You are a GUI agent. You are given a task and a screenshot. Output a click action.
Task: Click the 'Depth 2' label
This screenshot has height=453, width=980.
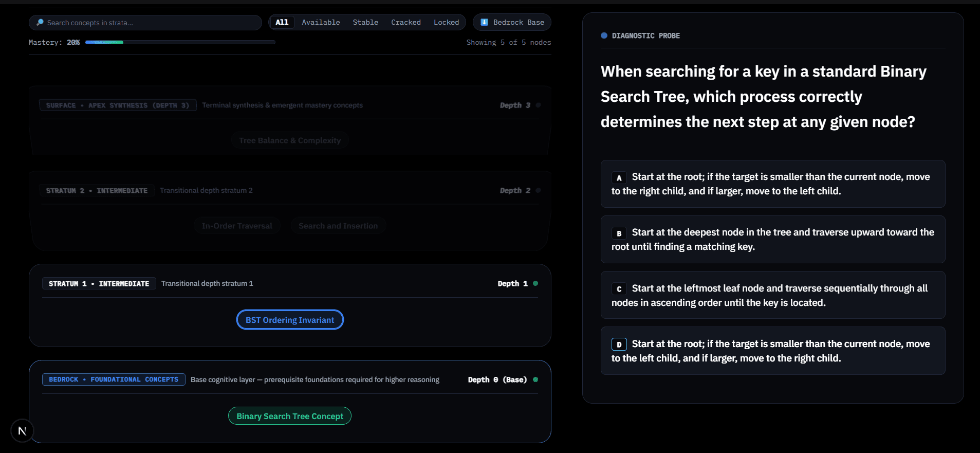click(515, 190)
